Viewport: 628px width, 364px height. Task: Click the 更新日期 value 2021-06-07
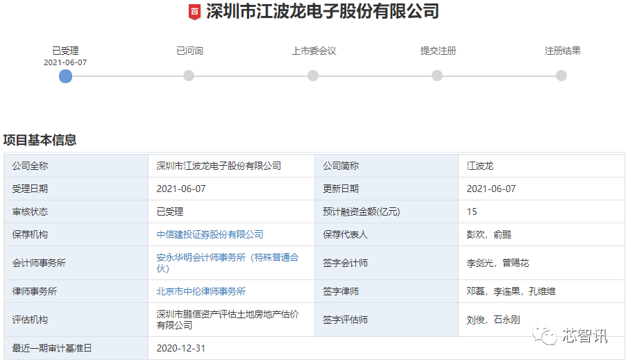point(491,189)
